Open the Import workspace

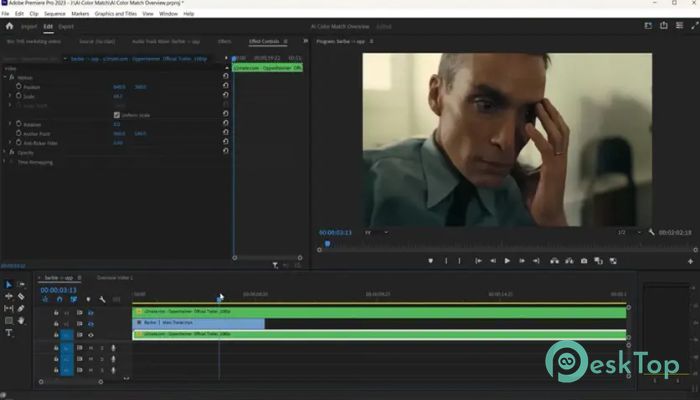click(29, 26)
